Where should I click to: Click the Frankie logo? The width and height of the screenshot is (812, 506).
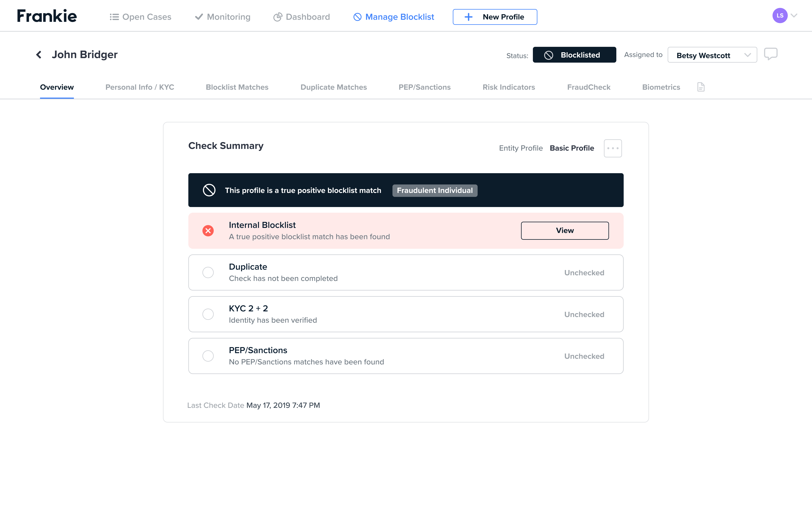click(47, 16)
